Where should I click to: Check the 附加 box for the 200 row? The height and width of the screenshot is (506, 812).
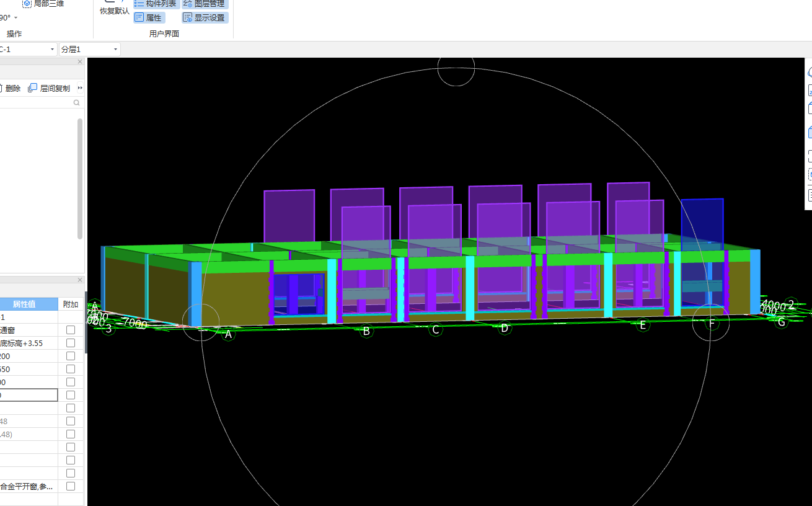click(71, 356)
